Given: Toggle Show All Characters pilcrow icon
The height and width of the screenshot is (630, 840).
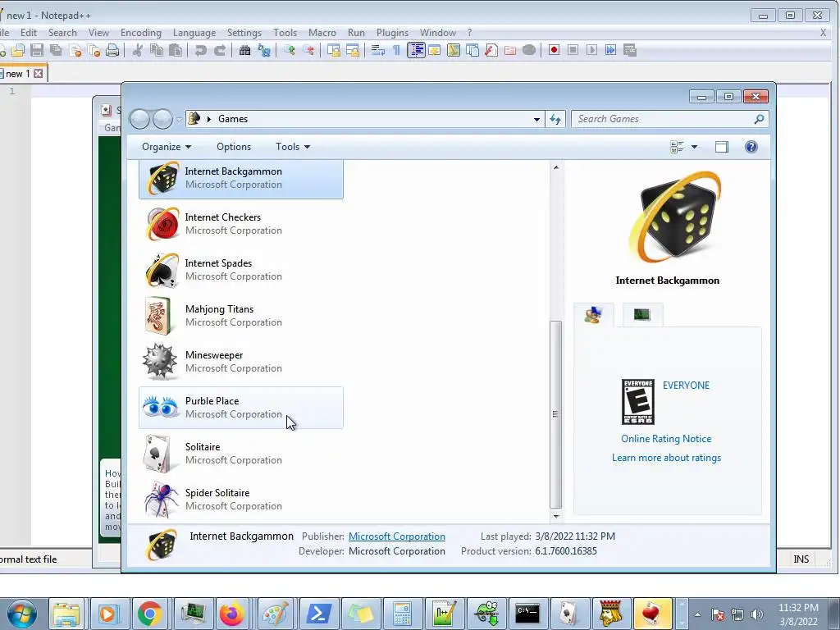Looking at the screenshot, I should (x=396, y=50).
